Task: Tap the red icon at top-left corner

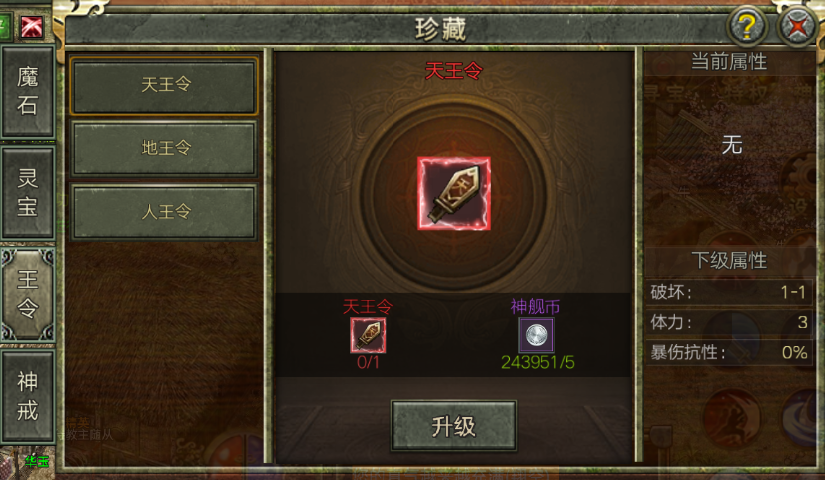Action: point(32,26)
